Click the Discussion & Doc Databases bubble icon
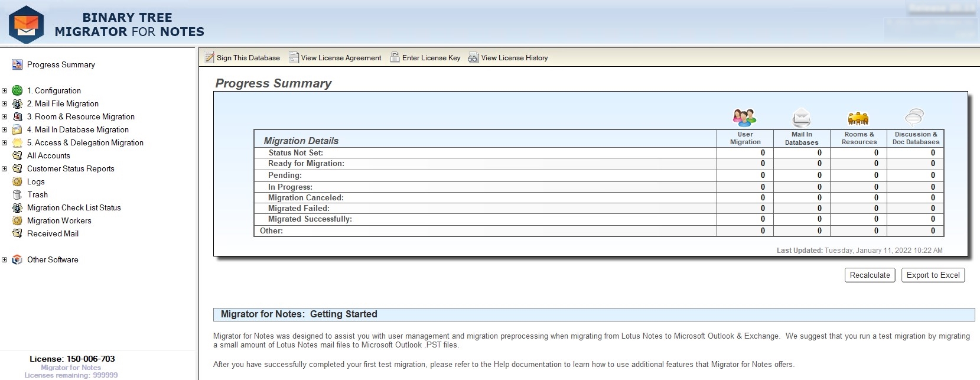This screenshot has width=980, height=380. [914, 118]
